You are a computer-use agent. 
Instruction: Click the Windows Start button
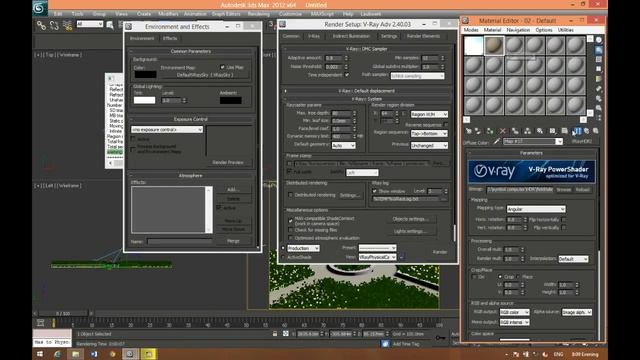coord(40,354)
